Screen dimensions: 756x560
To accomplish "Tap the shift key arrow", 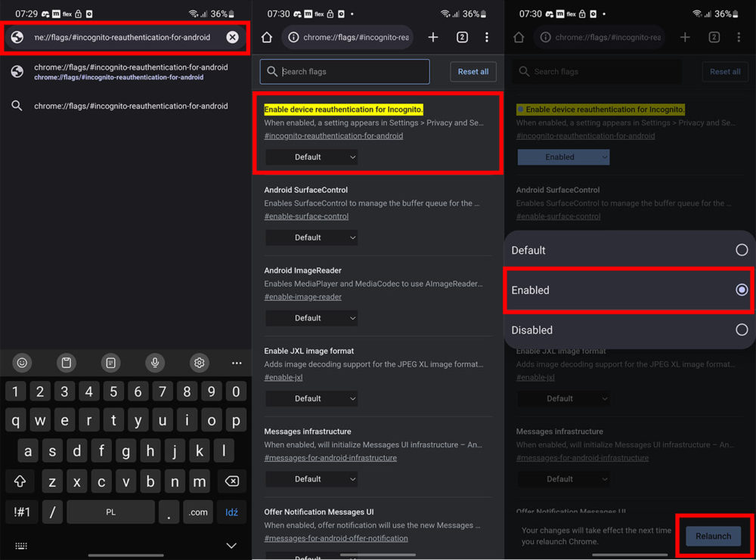I will point(20,481).
